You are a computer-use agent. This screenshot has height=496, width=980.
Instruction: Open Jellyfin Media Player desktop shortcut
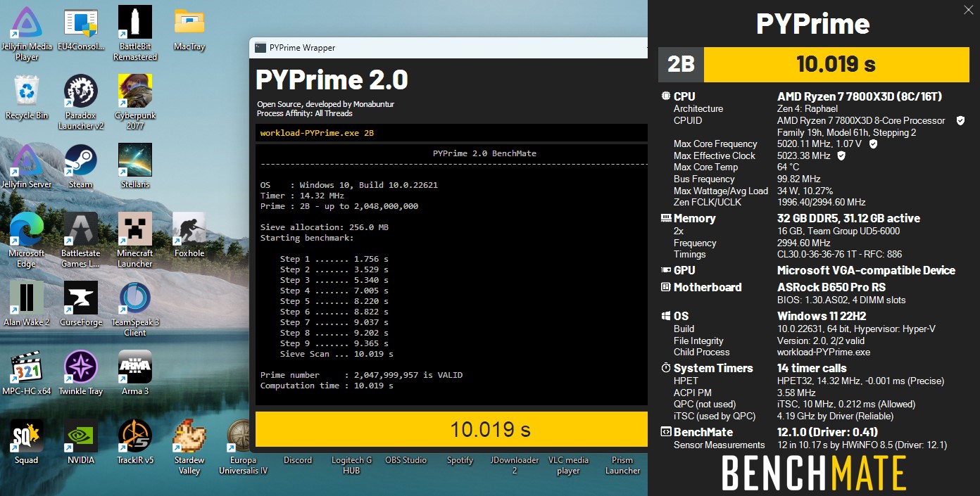click(27, 33)
